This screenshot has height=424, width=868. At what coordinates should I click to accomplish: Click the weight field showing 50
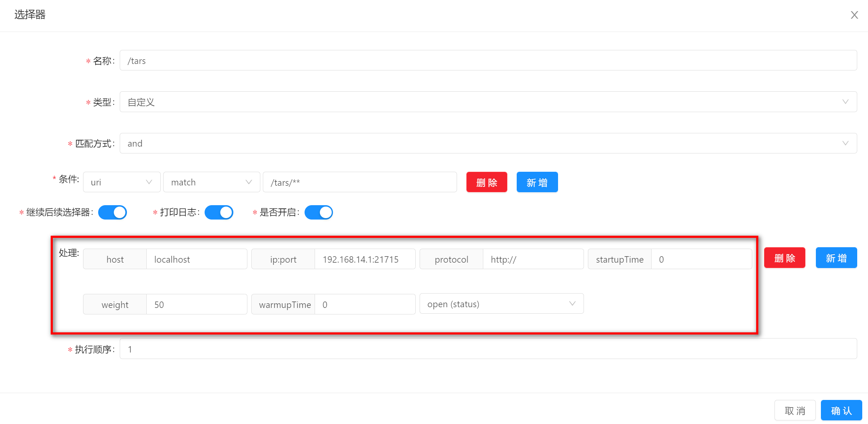[x=196, y=304]
